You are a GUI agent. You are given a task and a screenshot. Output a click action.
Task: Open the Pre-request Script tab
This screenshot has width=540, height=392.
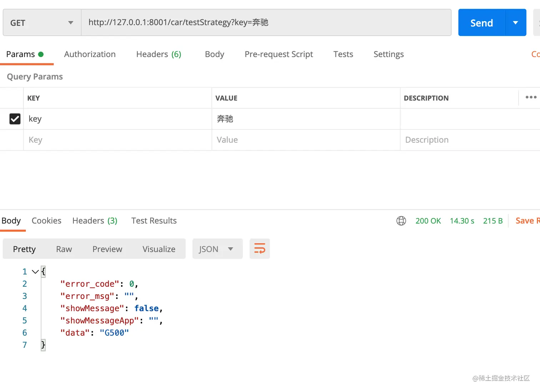(x=279, y=54)
